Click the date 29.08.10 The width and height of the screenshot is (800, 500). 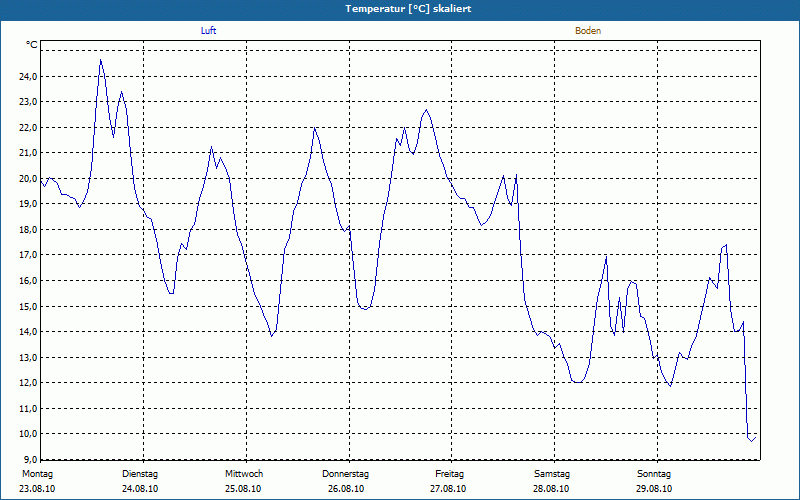(x=654, y=489)
